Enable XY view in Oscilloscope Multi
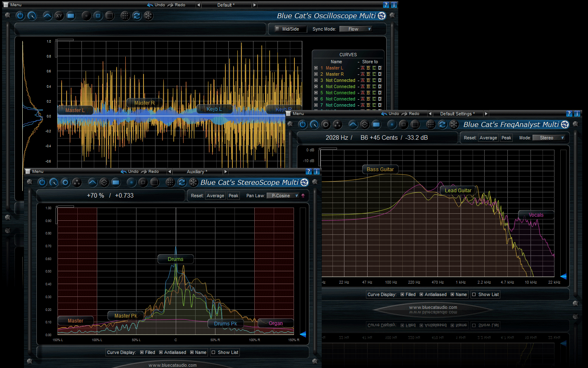The height and width of the screenshot is (368, 588). click(x=59, y=16)
